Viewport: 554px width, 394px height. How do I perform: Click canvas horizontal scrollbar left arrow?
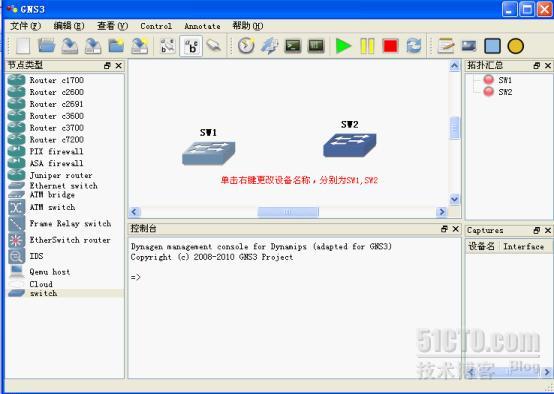pyautogui.click(x=134, y=212)
